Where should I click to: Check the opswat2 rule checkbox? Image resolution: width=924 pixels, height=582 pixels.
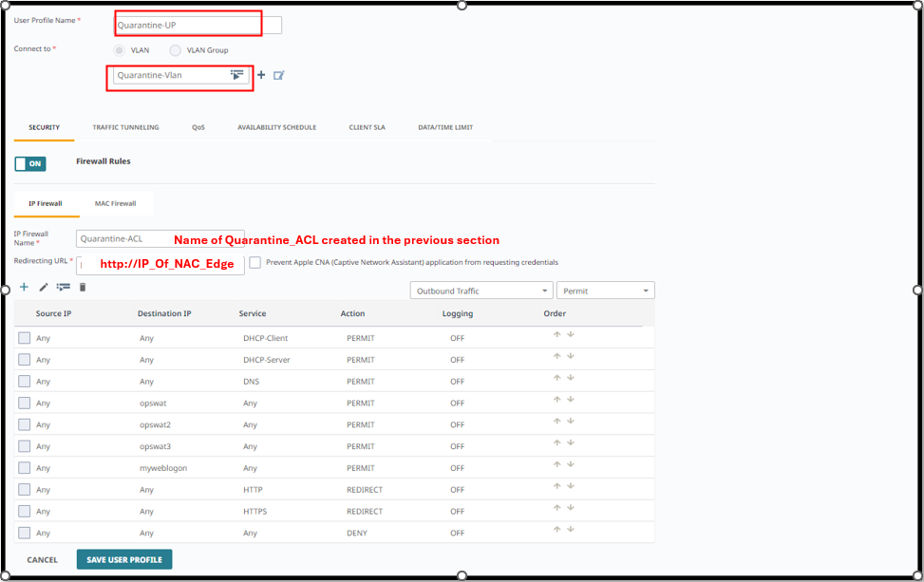point(24,424)
